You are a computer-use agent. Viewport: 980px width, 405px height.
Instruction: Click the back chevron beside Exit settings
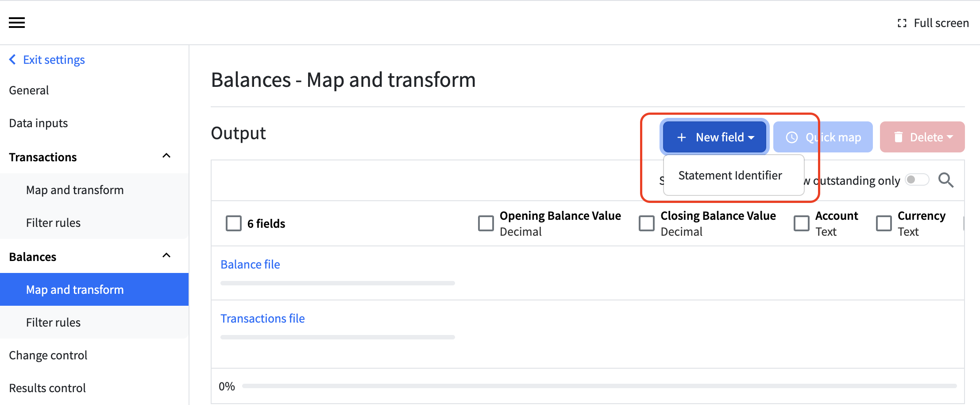click(12, 59)
